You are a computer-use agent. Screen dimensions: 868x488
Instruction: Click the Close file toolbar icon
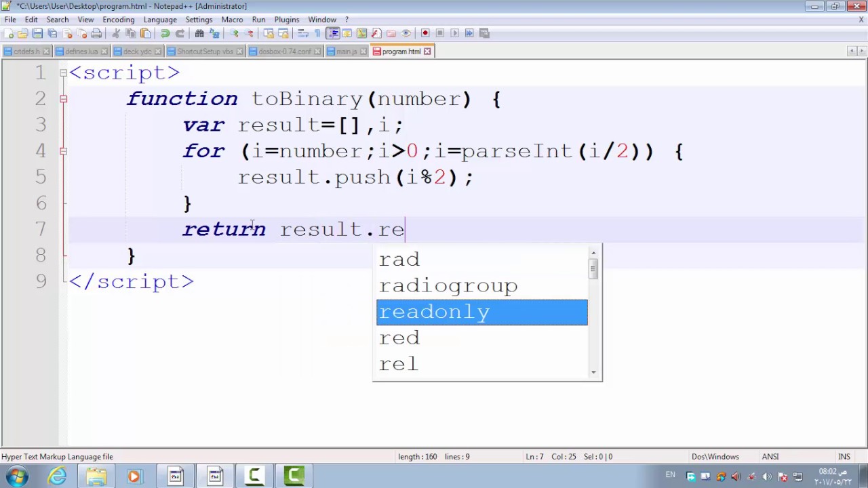coord(67,33)
